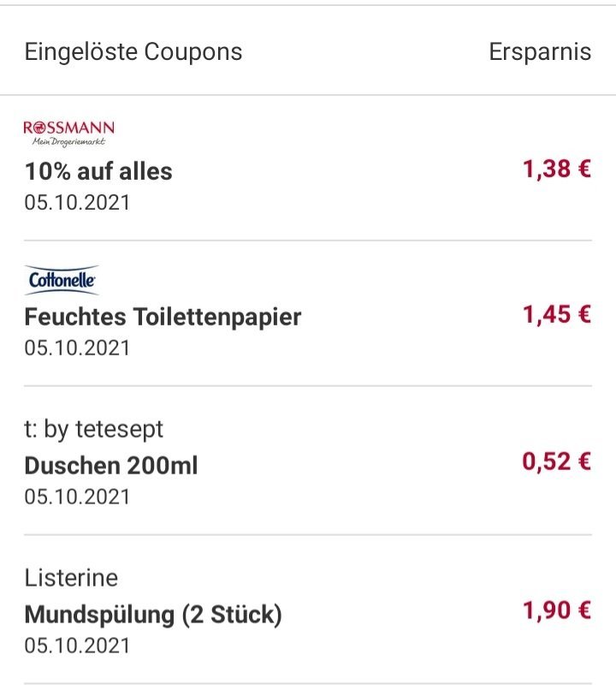This screenshot has height=696, width=616.
Task: Click the date under 10% auf alles
Action: (x=77, y=203)
